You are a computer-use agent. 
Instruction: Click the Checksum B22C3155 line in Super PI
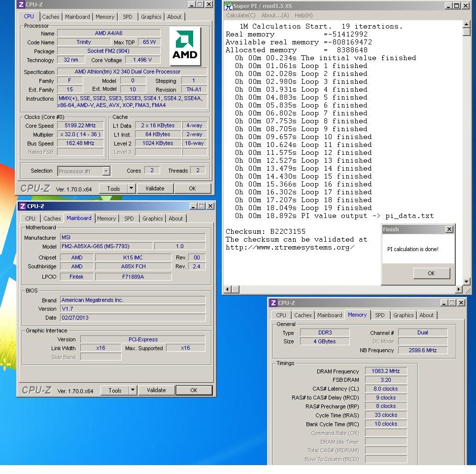click(266, 231)
